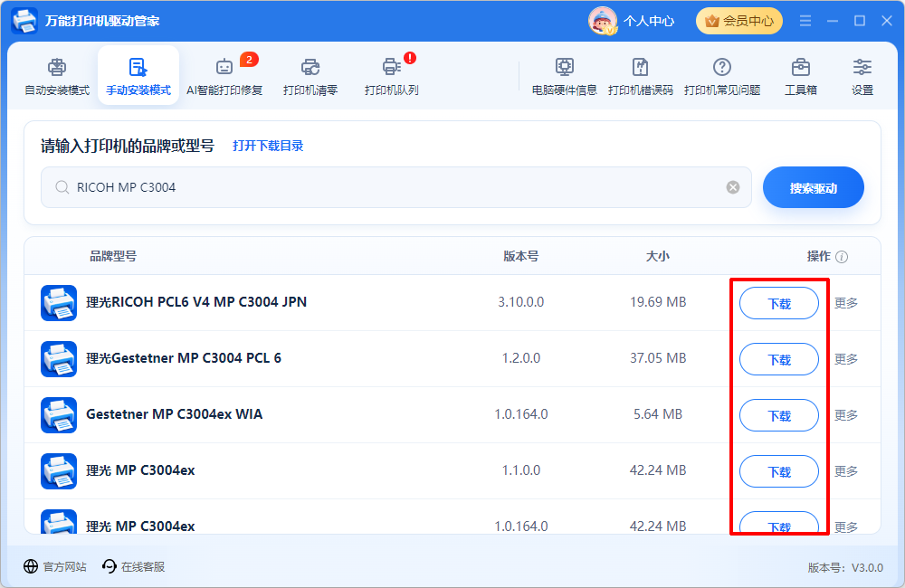Download the 理光RICOH PCL6 V4 MP C3004 JPN driver

(x=779, y=303)
